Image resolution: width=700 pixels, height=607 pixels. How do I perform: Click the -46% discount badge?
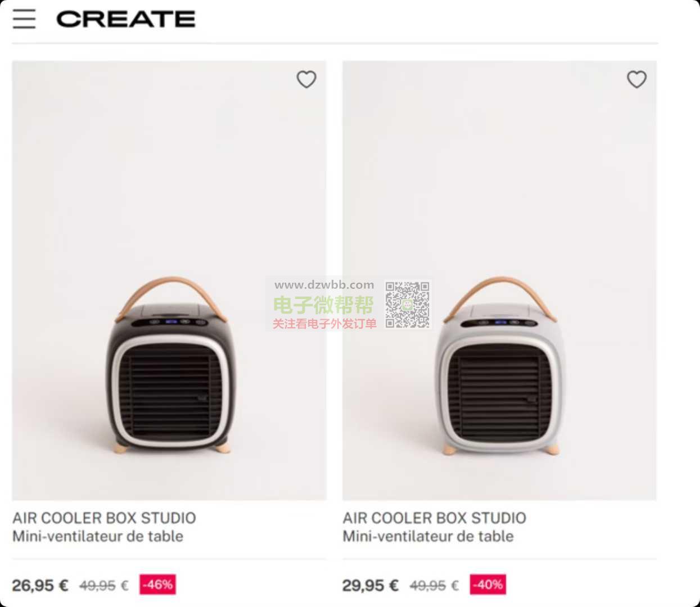coord(157,585)
